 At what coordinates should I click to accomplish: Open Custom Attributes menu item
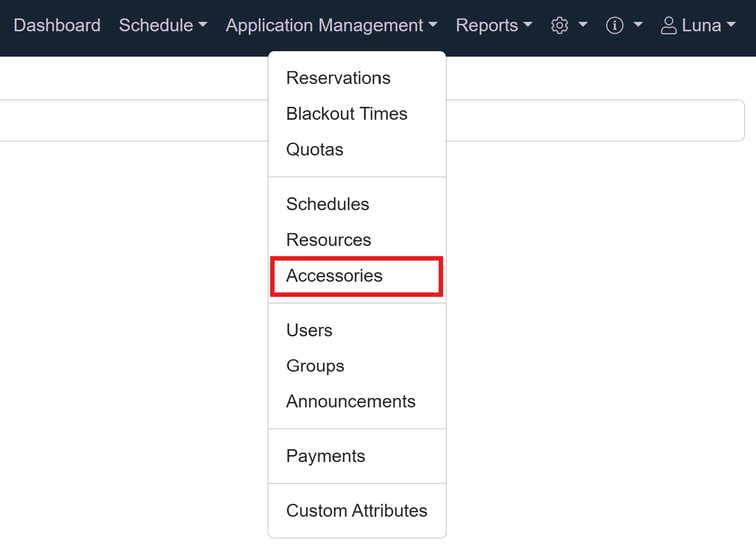356,511
